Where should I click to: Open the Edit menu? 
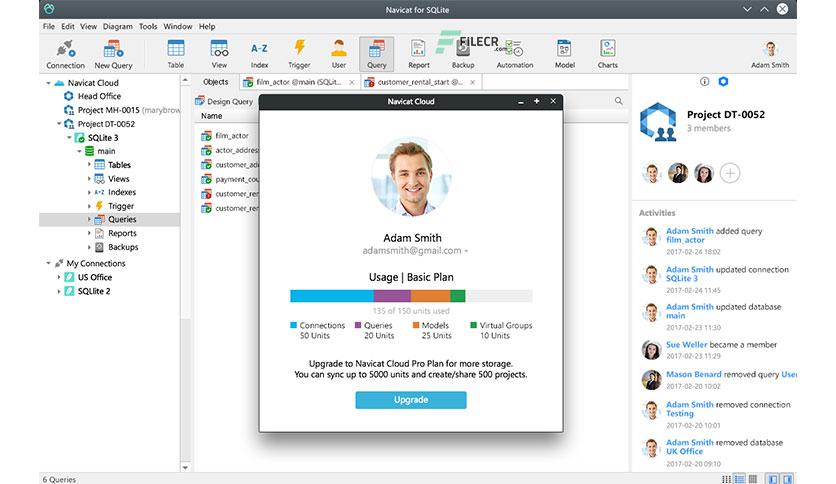click(x=68, y=26)
